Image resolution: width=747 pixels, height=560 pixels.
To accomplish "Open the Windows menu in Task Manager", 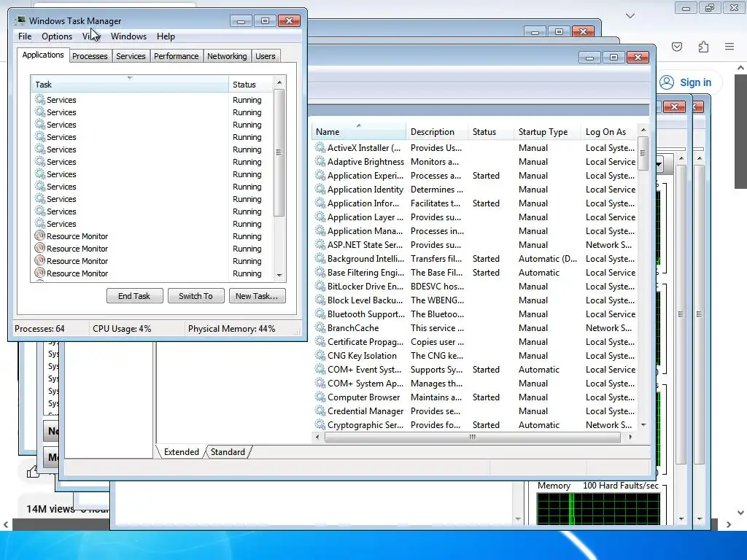I will point(128,36).
